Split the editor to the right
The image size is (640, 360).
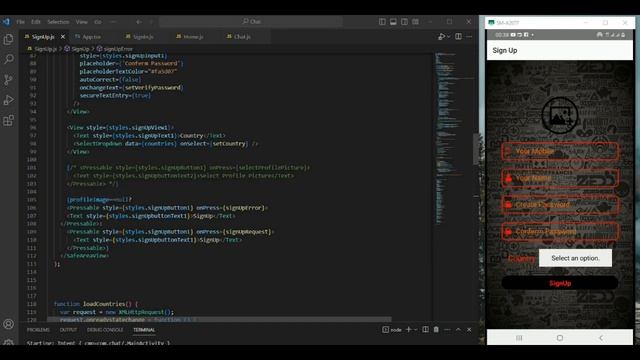pos(458,37)
